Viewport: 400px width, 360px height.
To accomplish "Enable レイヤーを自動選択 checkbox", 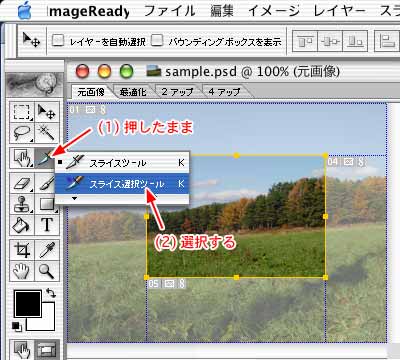I will click(58, 41).
